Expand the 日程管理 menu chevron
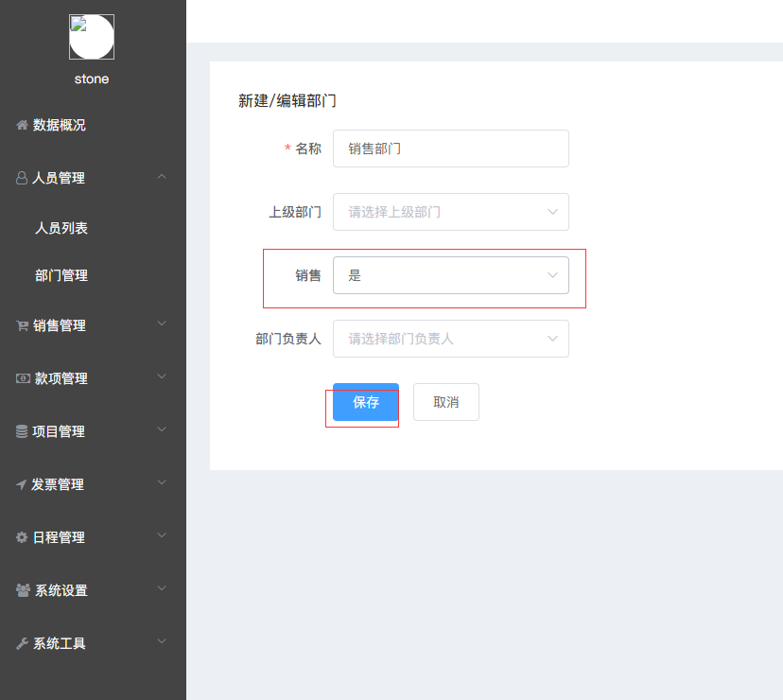783x700 pixels. 162,535
